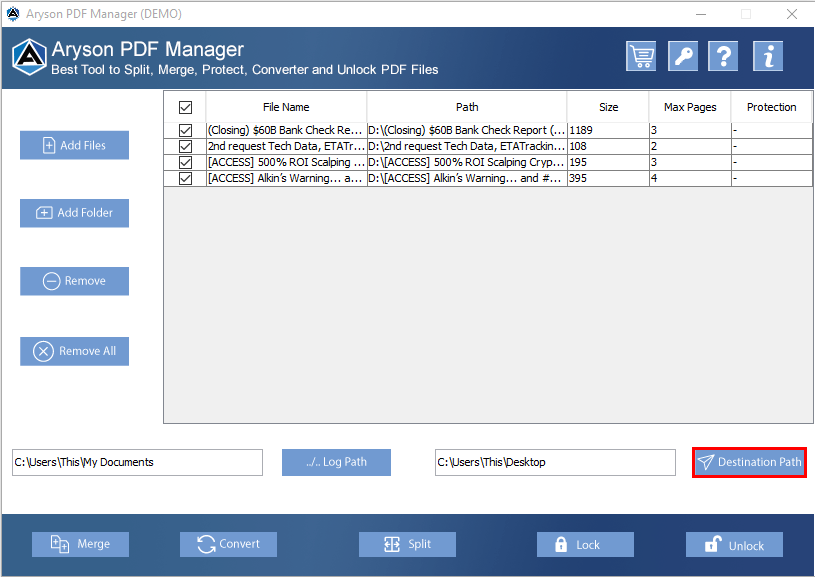Click the Path column header
The image size is (815, 577).
467,107
